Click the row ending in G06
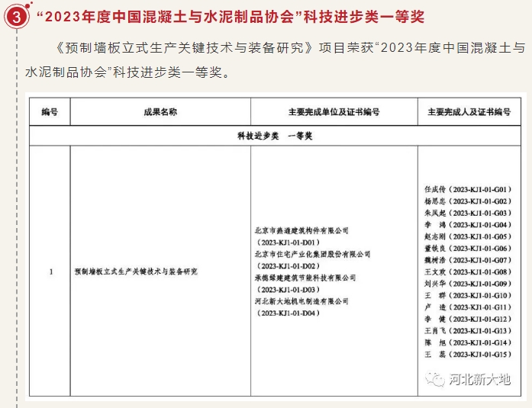Screen dimensions: 532x408 click(468, 249)
